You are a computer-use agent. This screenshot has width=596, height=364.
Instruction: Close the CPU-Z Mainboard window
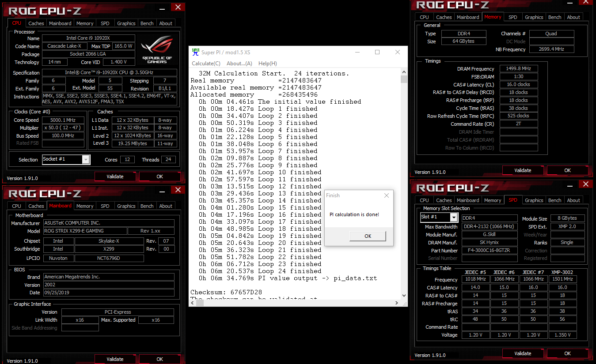point(178,190)
